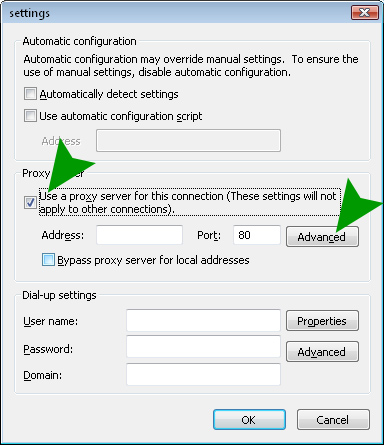The image size is (384, 445).
Task: Click into the Password field
Action: (x=203, y=347)
